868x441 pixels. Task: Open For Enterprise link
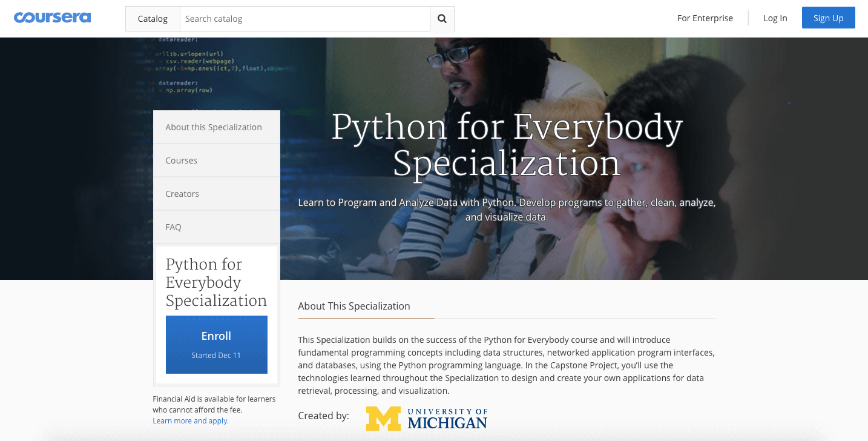click(705, 18)
